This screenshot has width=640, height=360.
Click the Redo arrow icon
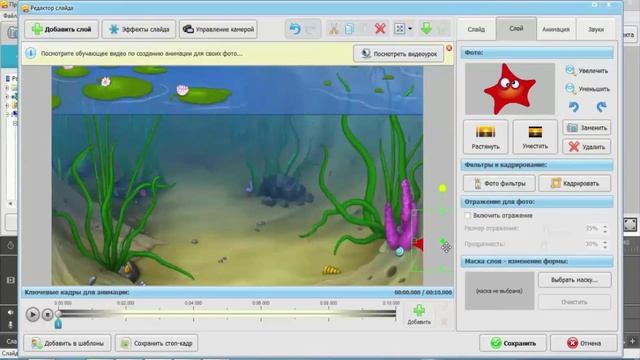(311, 29)
